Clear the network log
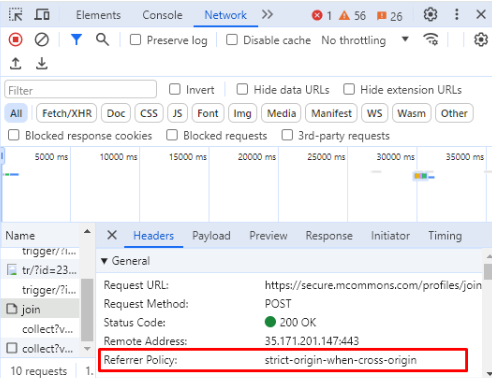The width and height of the screenshot is (492, 378). 42,40
